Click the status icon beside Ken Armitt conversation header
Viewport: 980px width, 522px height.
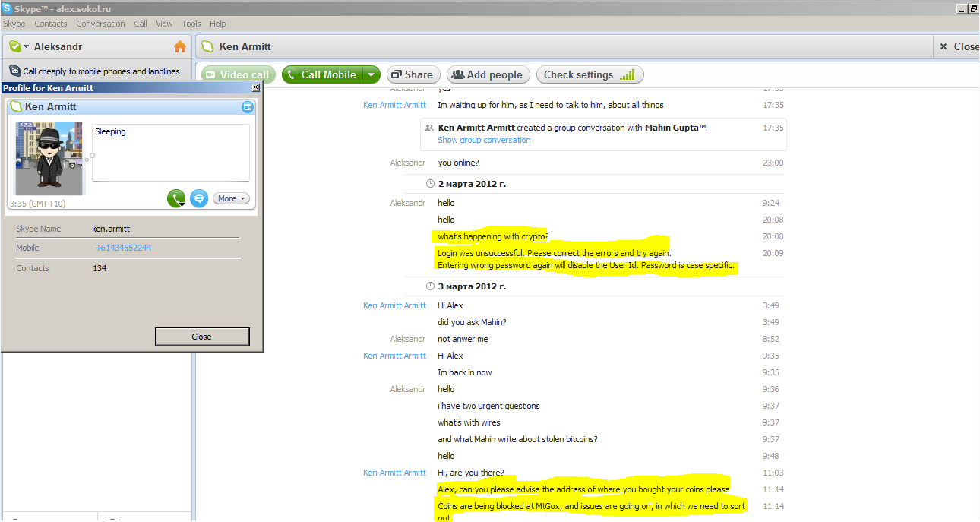click(207, 46)
